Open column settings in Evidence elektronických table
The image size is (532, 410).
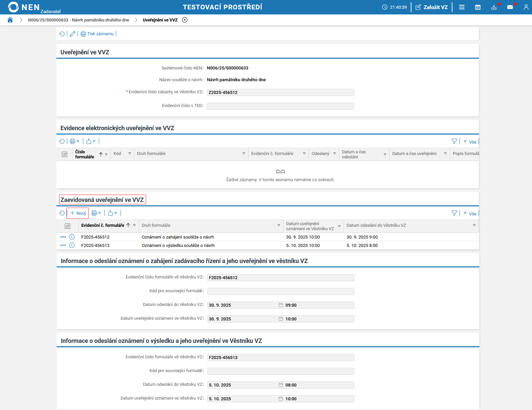64,154
